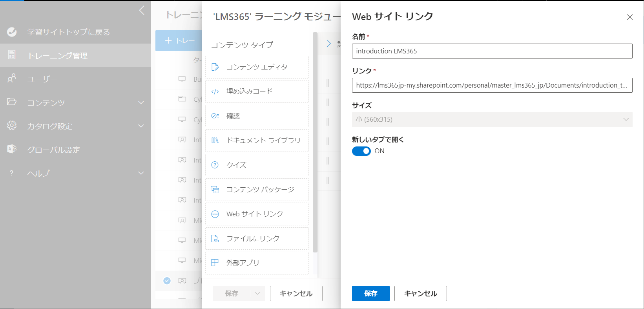Viewport: 644px width, 309px height.
Task: Turn off 新しいタブで開く toggle
Action: (x=361, y=151)
